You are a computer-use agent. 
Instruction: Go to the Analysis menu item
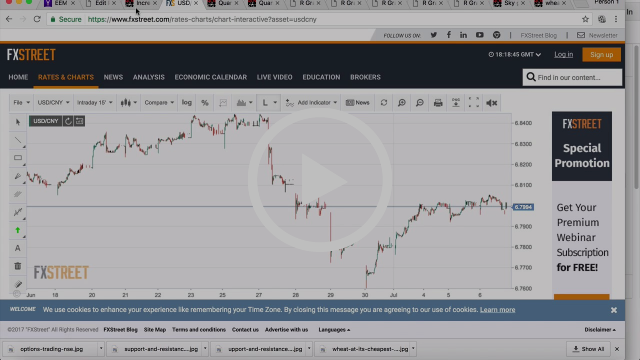(149, 77)
